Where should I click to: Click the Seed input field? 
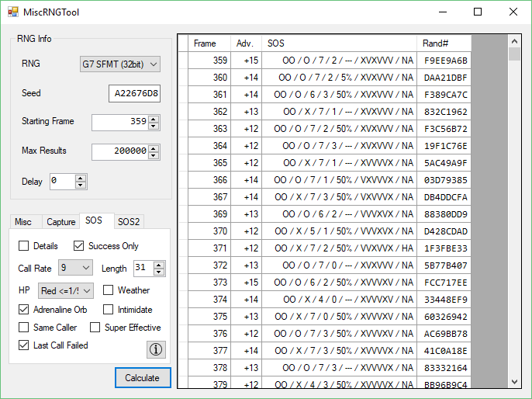tap(134, 93)
